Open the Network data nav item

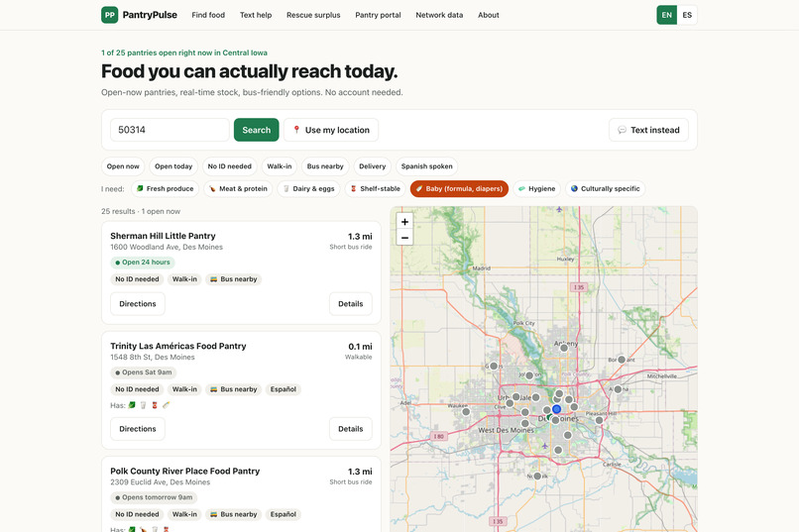[x=439, y=15]
